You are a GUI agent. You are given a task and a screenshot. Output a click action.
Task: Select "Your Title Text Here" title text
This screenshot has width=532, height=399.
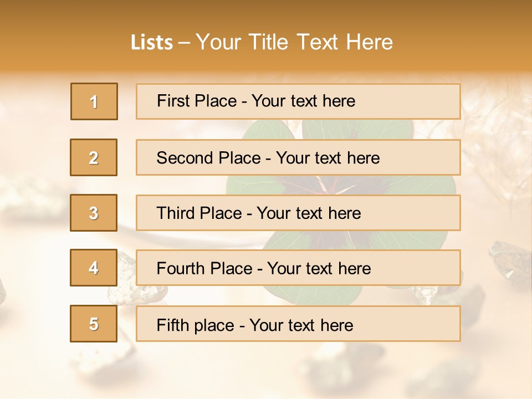coord(294,42)
